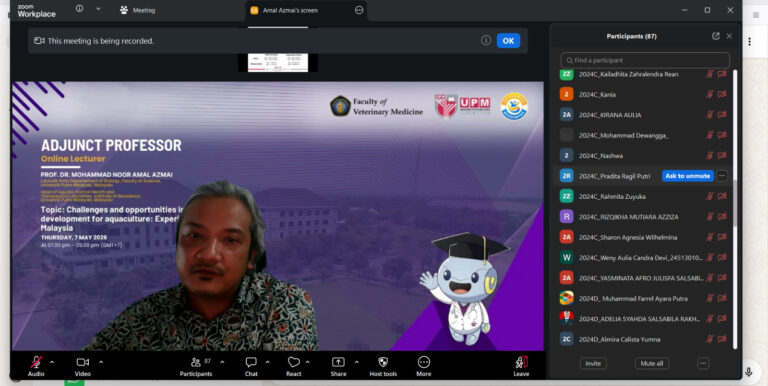The image size is (768, 386).
Task: Toggle muted mic icon for 2024C_Kania
Action: pos(710,95)
